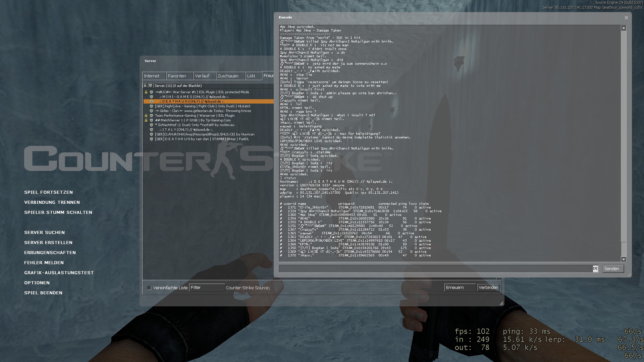644x362 pixels.
Task: Click the console scrollbar down arrow
Action: pos(624,259)
